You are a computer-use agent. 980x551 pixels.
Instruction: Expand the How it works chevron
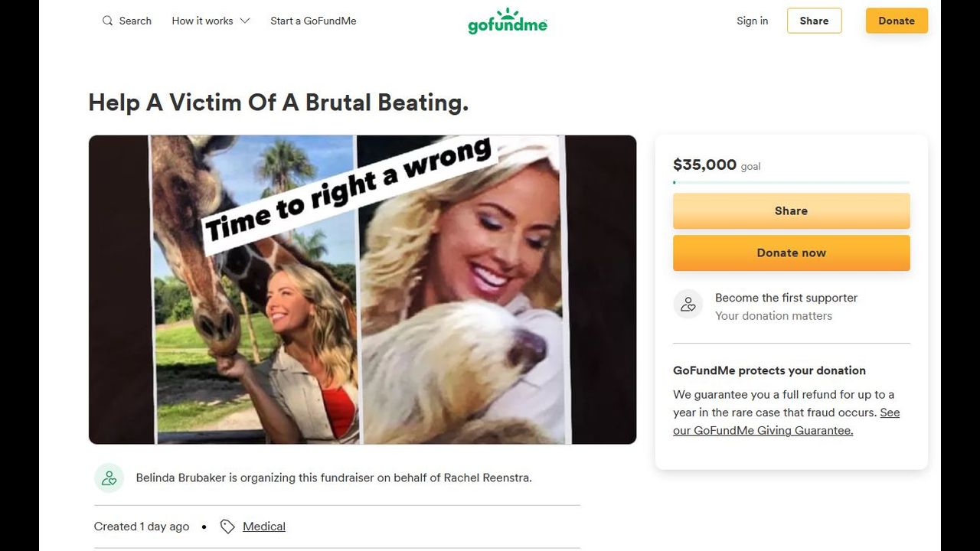pyautogui.click(x=245, y=21)
